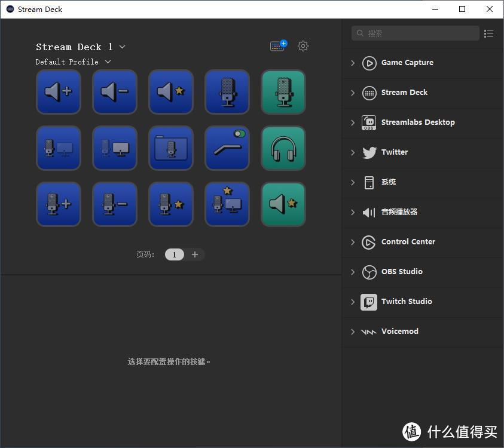Click the Stream Deck category label in list
Viewport: 504px width, 448px height.
tap(404, 93)
